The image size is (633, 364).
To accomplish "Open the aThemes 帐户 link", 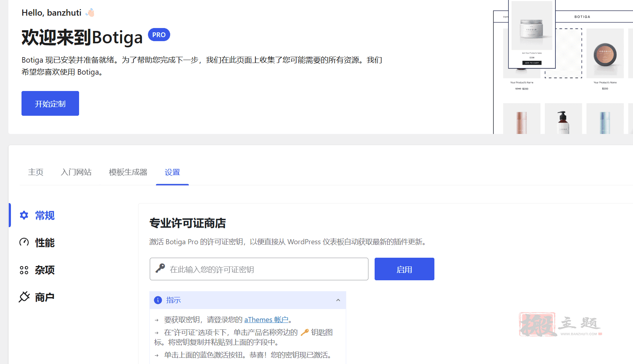I will (266, 320).
